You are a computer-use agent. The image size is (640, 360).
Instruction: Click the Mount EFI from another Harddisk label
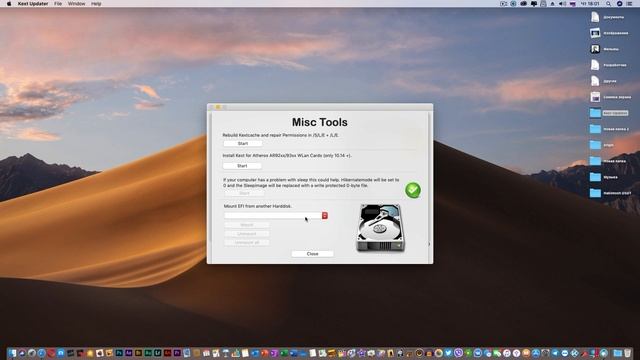tap(257, 206)
